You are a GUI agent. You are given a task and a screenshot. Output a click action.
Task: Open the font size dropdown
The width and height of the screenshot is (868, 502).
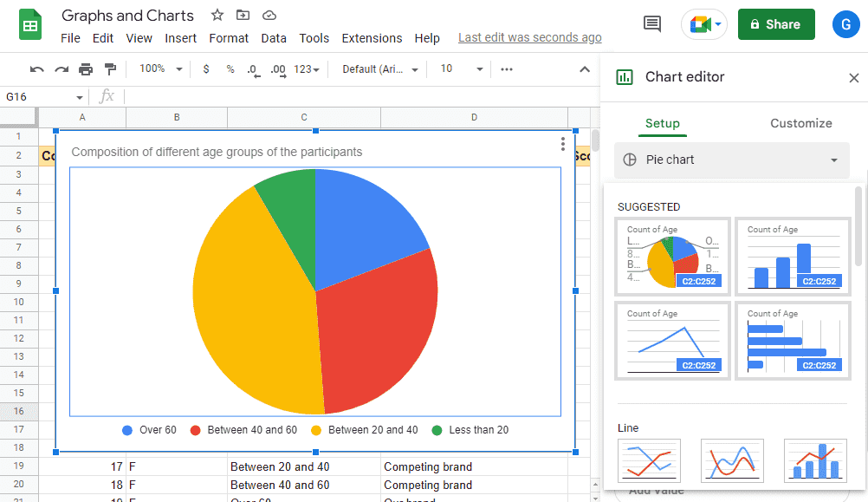[x=459, y=68]
